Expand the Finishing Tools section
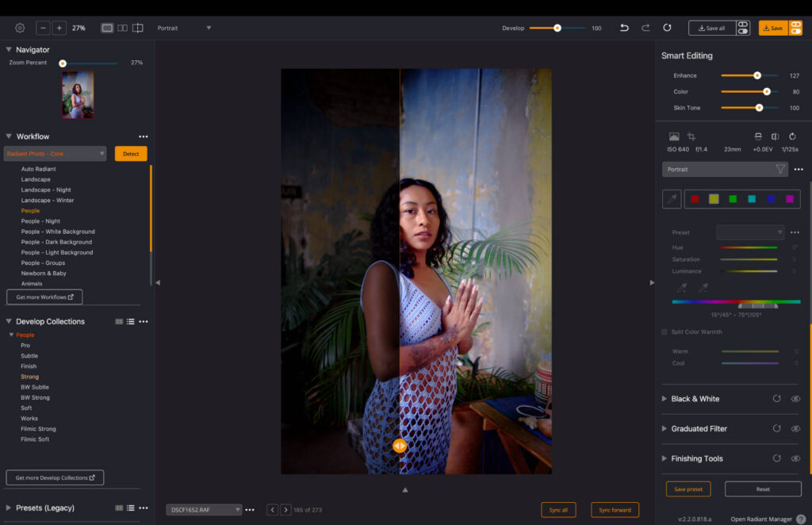This screenshot has height=525, width=812. [664, 458]
